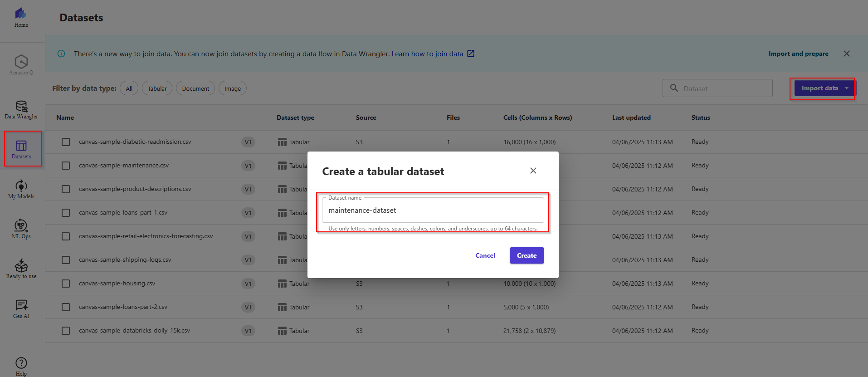The image size is (868, 377).
Task: Click the Cells (Columns x Rows) header
Action: click(x=538, y=118)
